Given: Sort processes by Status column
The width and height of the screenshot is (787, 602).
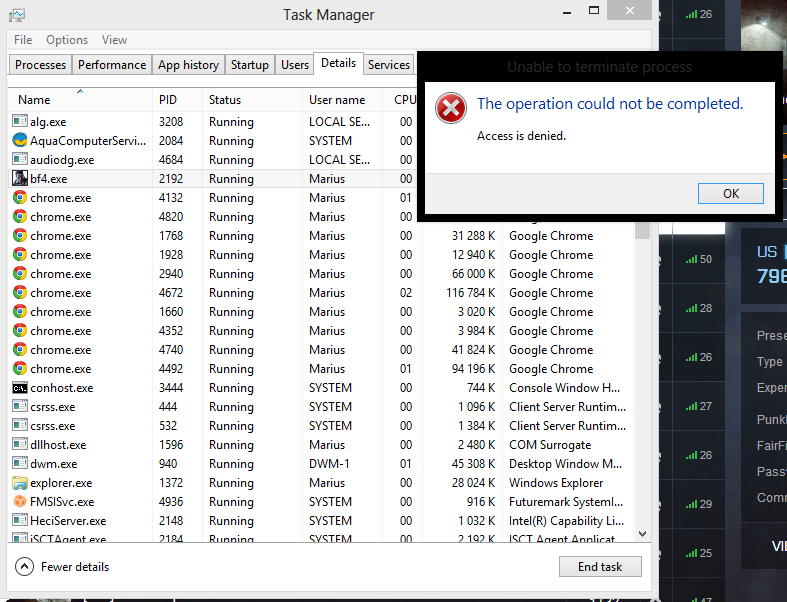Looking at the screenshot, I should pos(252,99).
